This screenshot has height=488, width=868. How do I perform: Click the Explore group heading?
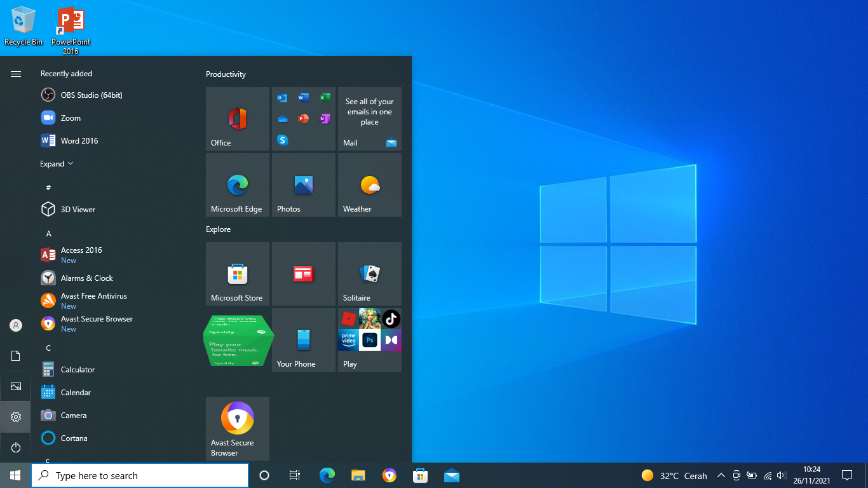tap(218, 229)
